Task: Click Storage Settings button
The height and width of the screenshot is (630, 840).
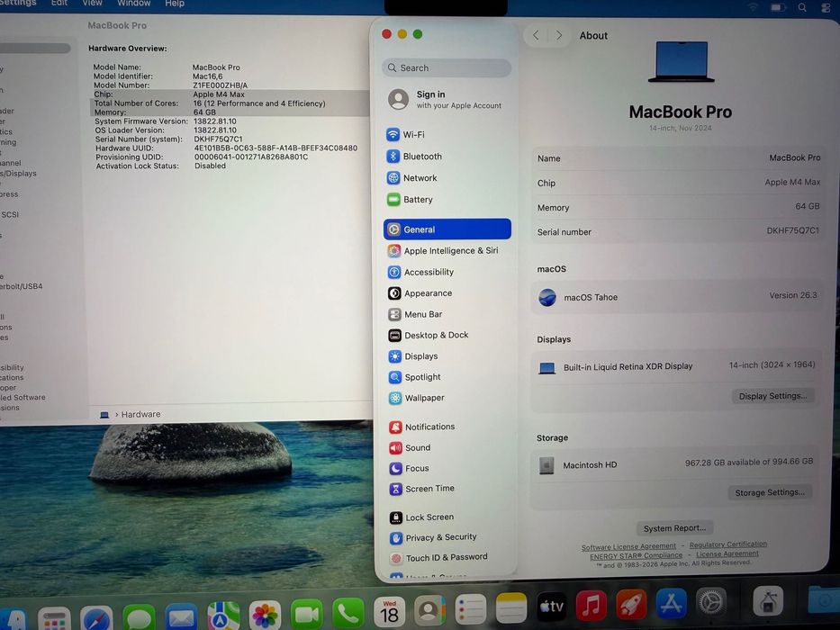Action: 770,492
